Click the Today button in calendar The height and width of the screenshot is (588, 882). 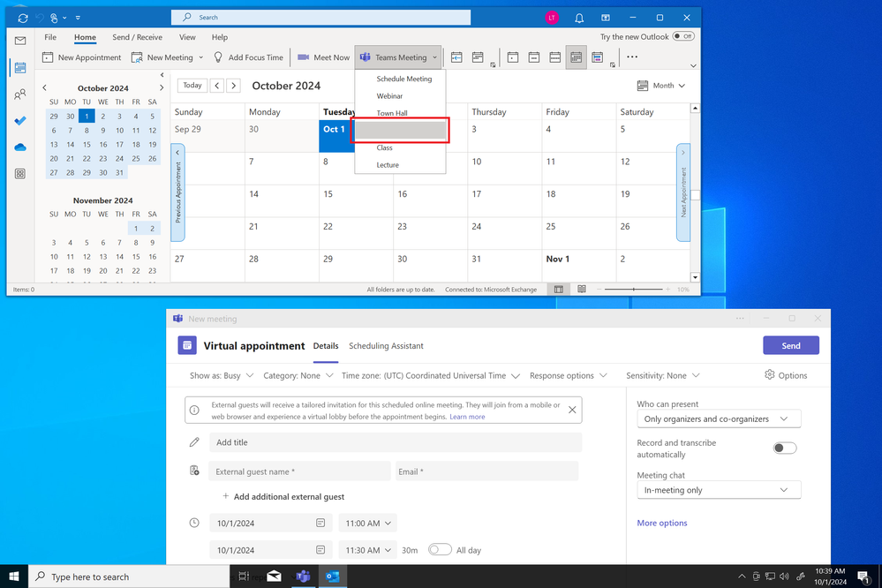pos(192,86)
